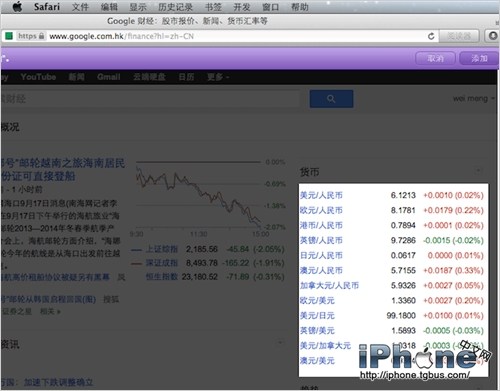Open YouTube from the black bar

click(38, 77)
